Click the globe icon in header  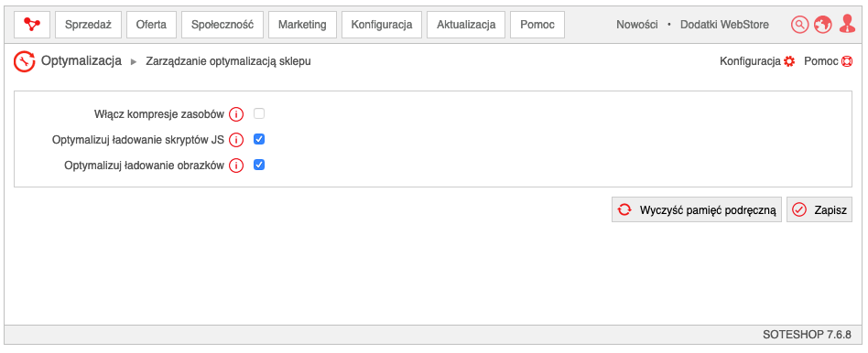(822, 25)
